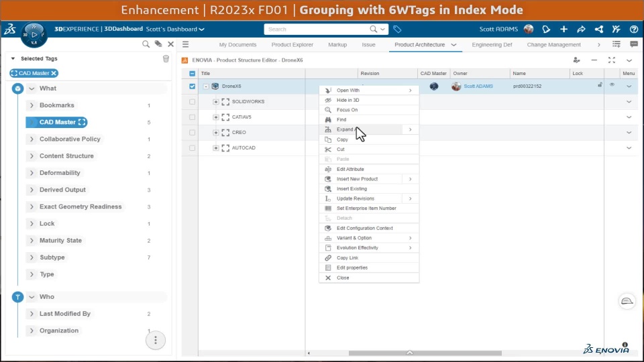Open the Product Architecture tab dropdown

click(454, 45)
